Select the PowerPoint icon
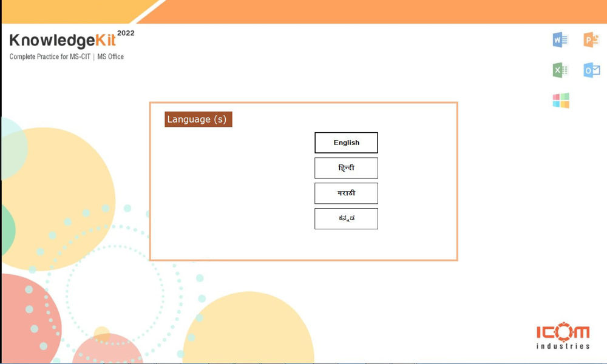 591,40
